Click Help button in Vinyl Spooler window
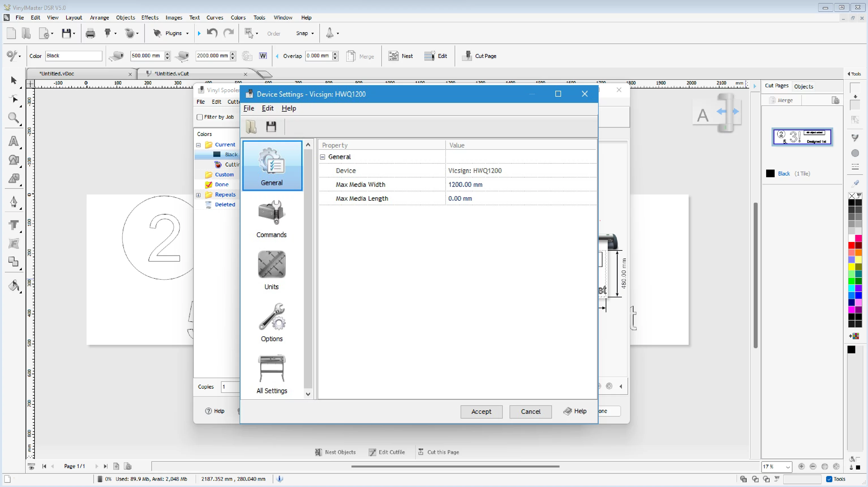 click(x=215, y=411)
